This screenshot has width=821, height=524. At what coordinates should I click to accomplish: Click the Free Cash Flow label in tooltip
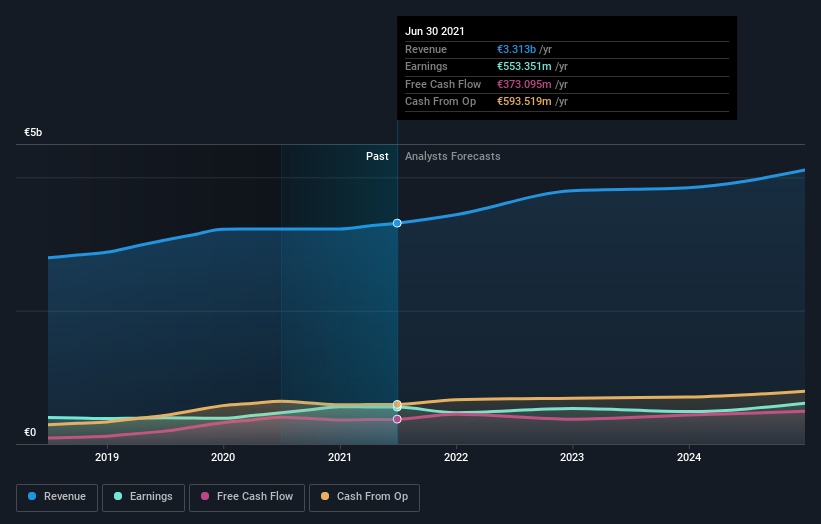(x=443, y=84)
